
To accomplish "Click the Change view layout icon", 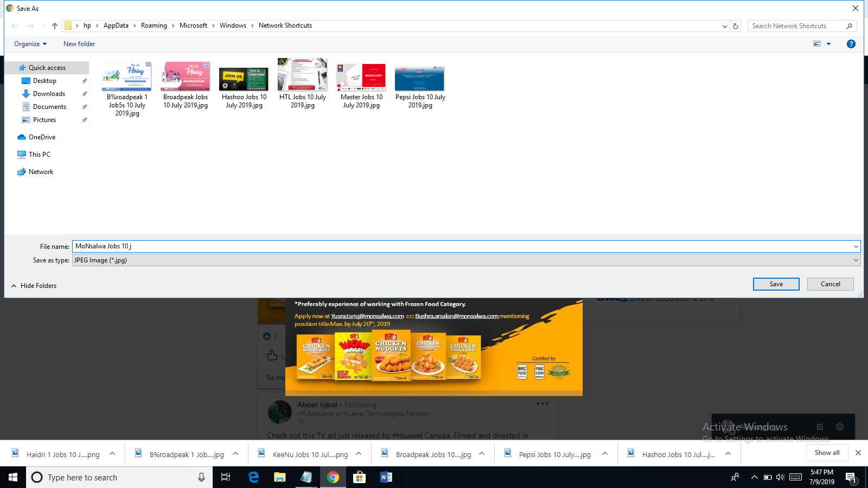I will [x=817, y=44].
